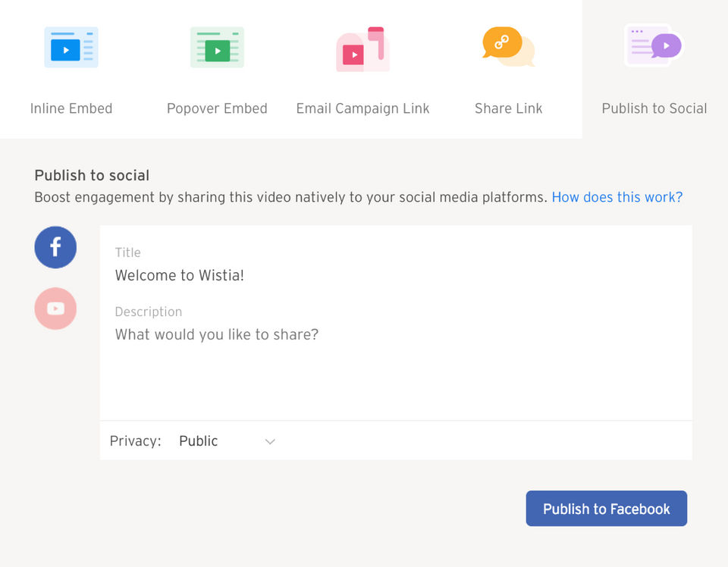This screenshot has height=567, width=728.
Task: Switch to the Inline Embed tab label
Action: click(71, 108)
